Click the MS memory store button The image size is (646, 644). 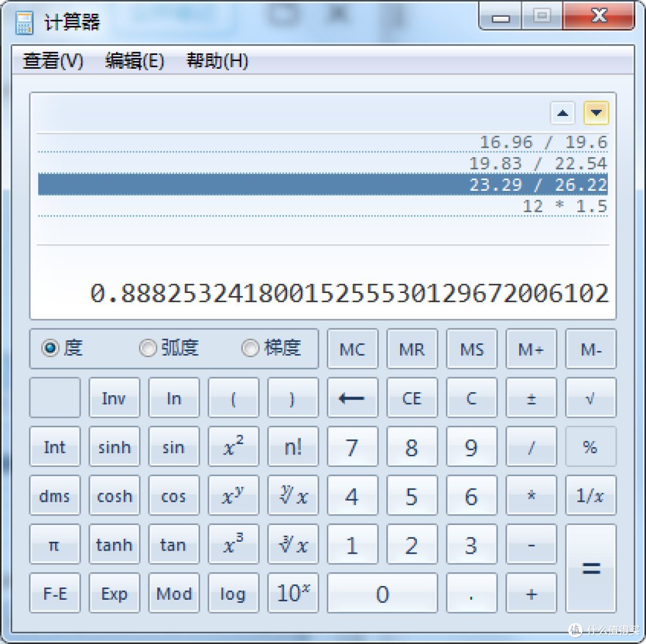tap(471, 349)
